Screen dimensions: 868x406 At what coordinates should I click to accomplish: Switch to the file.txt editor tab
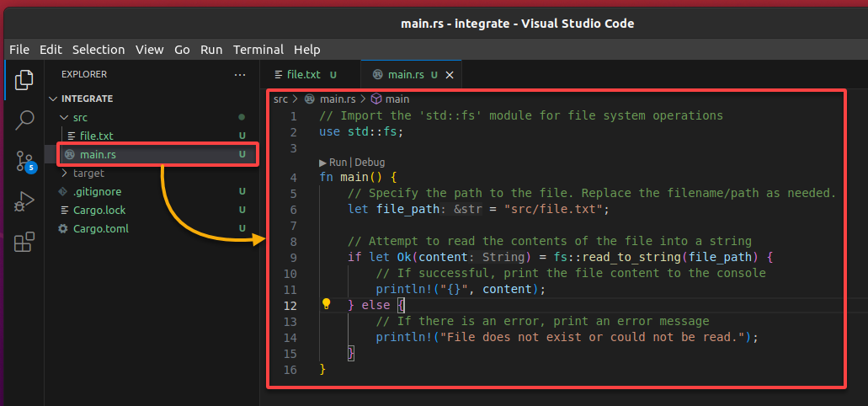click(311, 75)
